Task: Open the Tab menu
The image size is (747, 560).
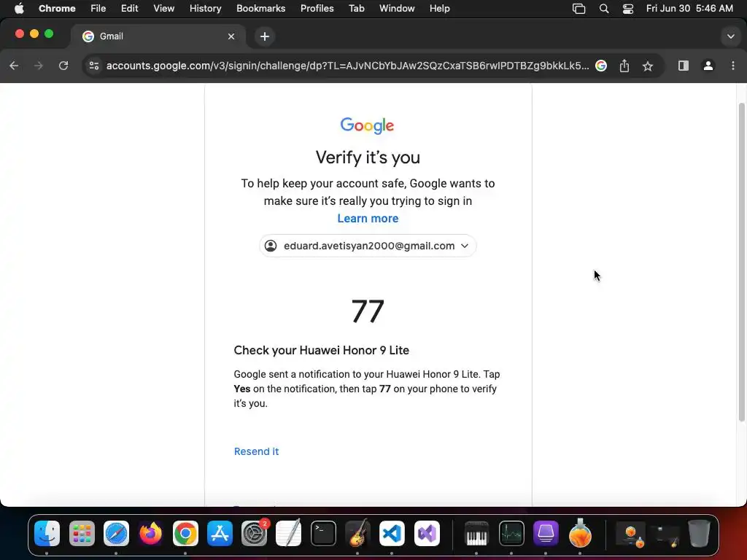Action: pos(356,9)
